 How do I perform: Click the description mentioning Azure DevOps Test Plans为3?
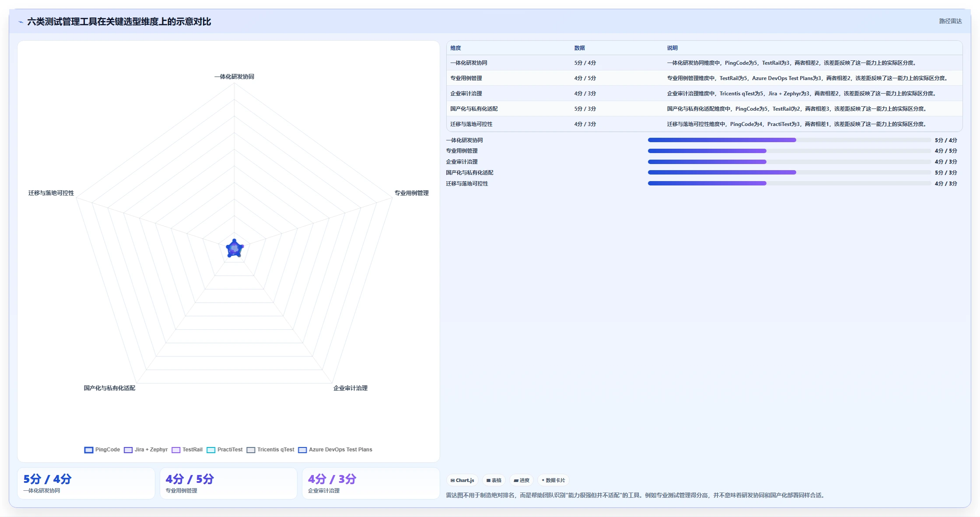tap(807, 78)
